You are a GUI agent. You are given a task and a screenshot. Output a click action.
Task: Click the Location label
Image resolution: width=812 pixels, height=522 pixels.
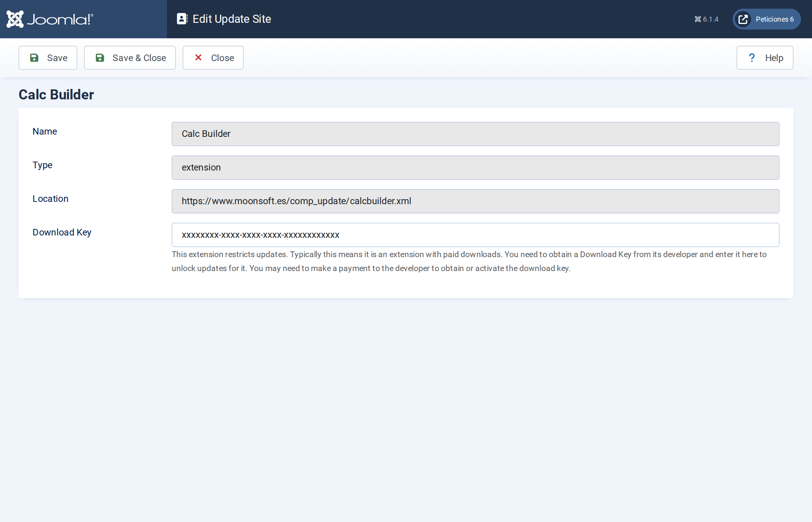50,199
